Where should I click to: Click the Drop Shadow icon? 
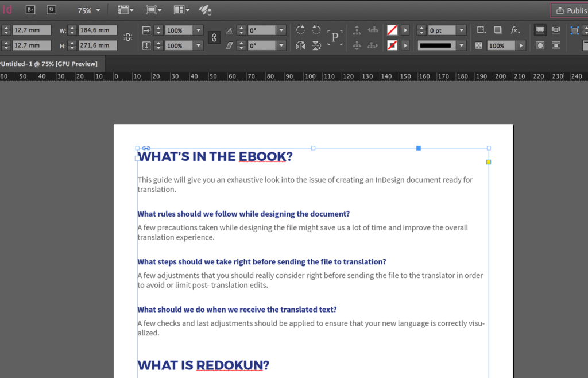click(498, 30)
